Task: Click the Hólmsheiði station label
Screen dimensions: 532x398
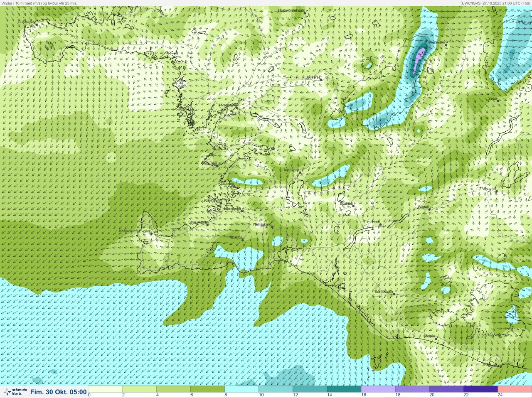Action: 232,209
